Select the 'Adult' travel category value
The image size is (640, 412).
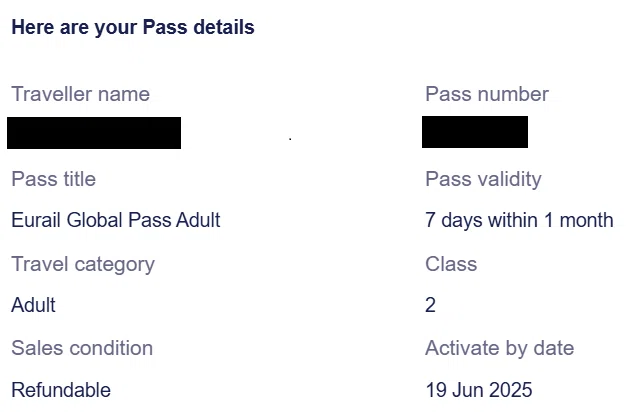click(33, 305)
